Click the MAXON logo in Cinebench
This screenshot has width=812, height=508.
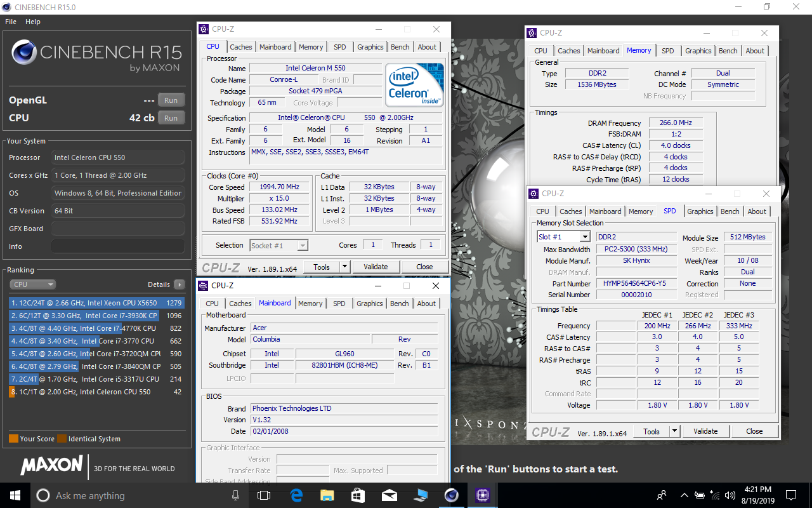pos(51,465)
